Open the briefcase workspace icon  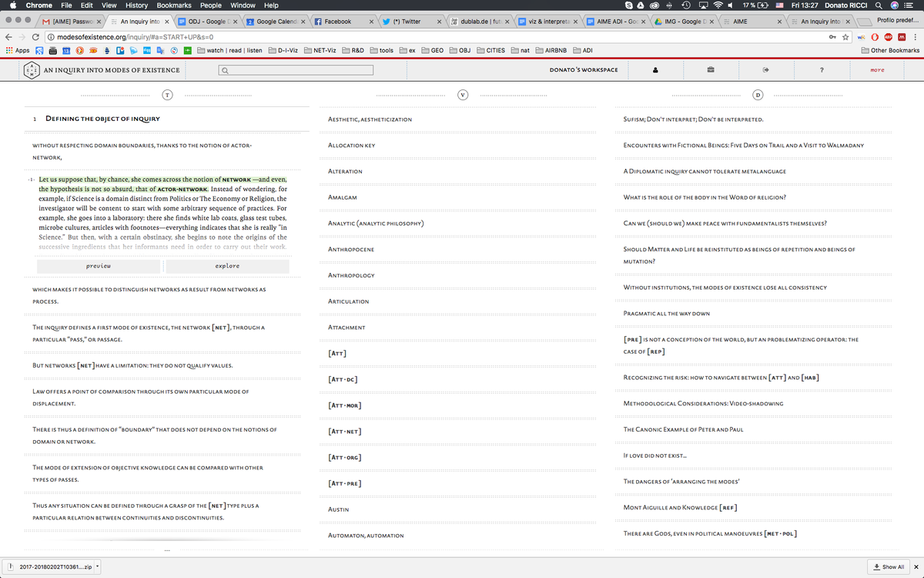(x=710, y=70)
